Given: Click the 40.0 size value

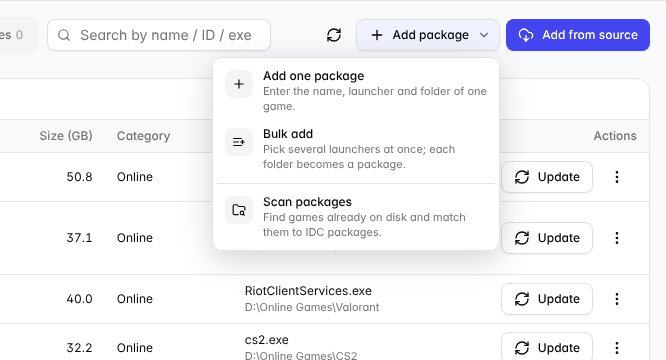Looking at the screenshot, I should click(x=79, y=299).
